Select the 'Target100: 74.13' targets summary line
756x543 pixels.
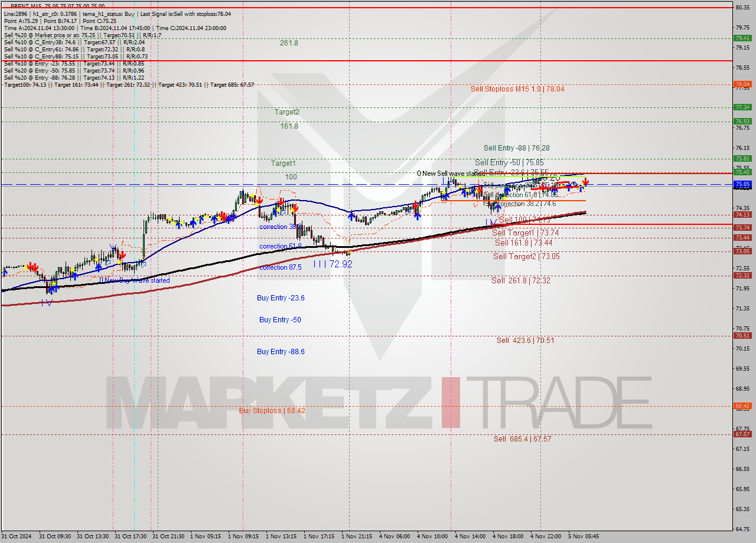click(129, 84)
